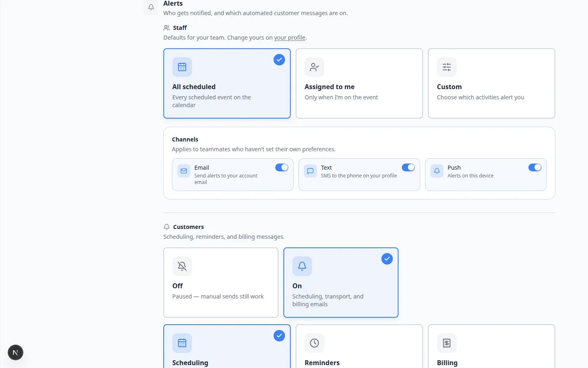
Task: Click the chat bubble icon in Text channel
Action: pyautogui.click(x=310, y=171)
